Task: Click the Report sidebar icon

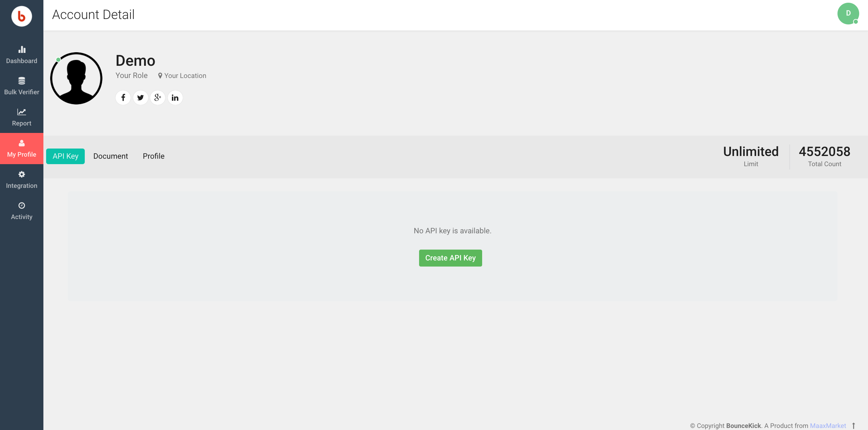Action: pos(22,116)
